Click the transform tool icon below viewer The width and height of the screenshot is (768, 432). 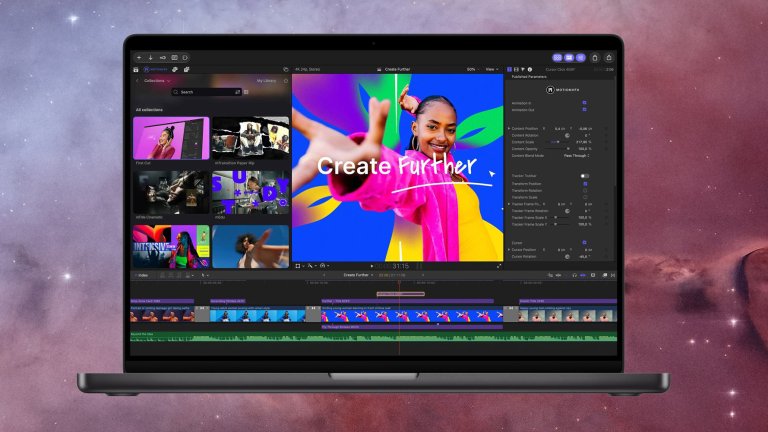click(298, 266)
